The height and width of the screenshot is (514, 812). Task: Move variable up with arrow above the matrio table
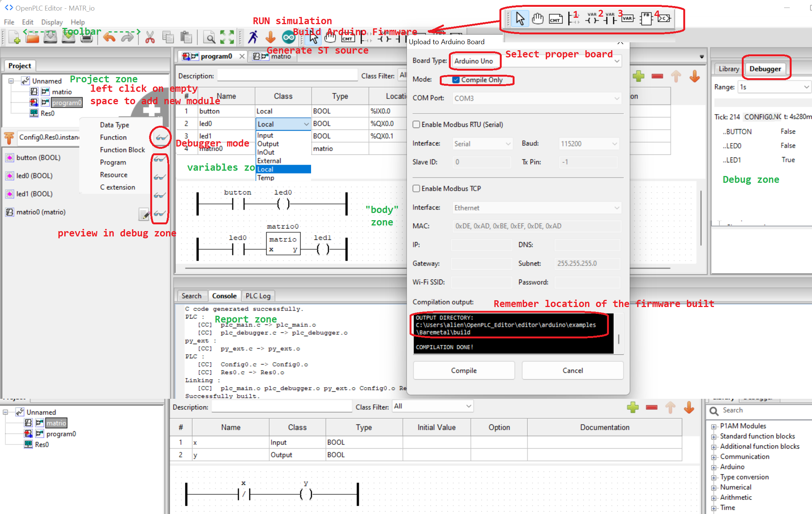tap(670, 407)
